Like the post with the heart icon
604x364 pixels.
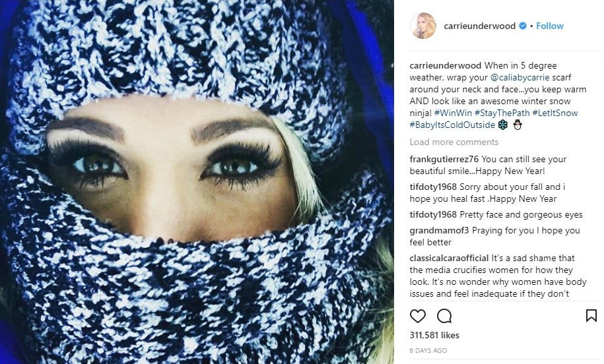418,316
